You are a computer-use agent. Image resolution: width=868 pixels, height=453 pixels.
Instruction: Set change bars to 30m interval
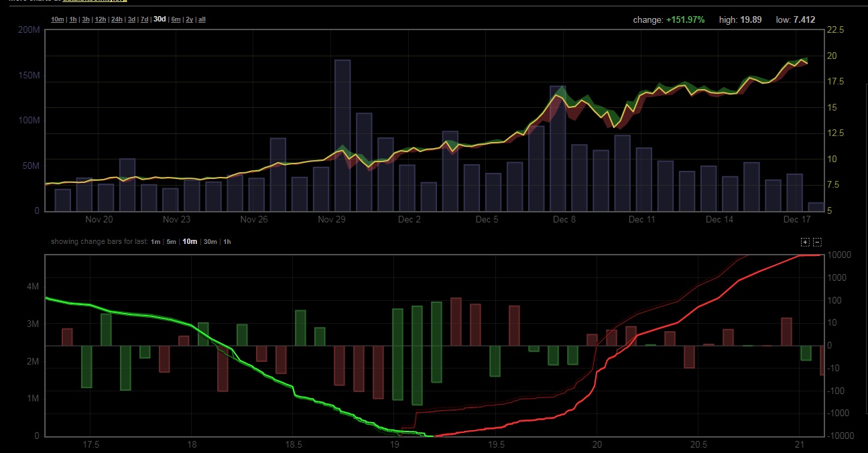[x=210, y=242]
